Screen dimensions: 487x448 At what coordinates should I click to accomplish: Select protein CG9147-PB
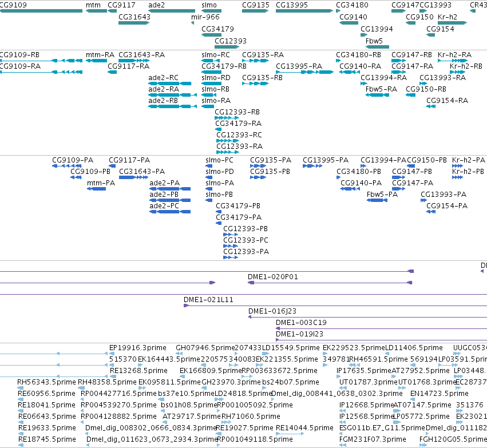398,177
